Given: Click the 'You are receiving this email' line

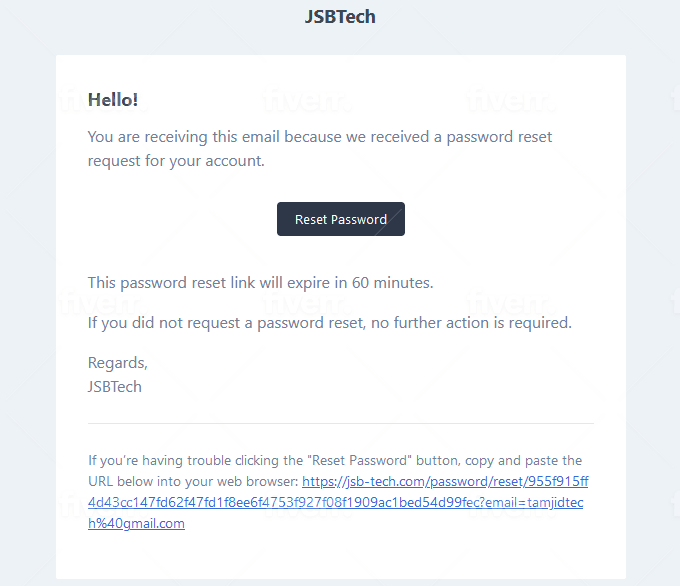Looking at the screenshot, I should [x=320, y=137].
